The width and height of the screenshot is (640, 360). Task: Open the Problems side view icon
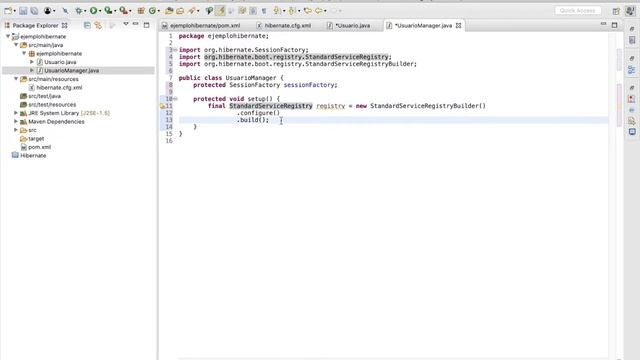pyautogui.click(x=632, y=99)
